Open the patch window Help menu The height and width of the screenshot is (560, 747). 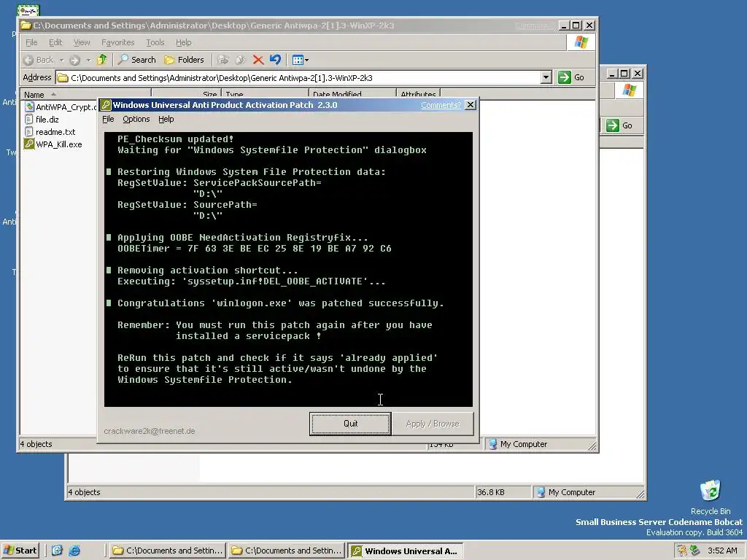click(x=166, y=119)
